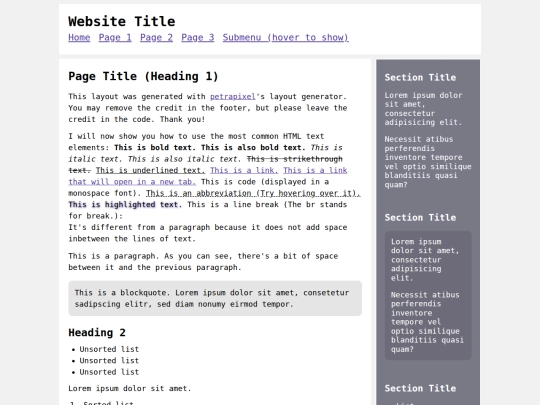Click the Submenu (hover to show) item

[285, 38]
